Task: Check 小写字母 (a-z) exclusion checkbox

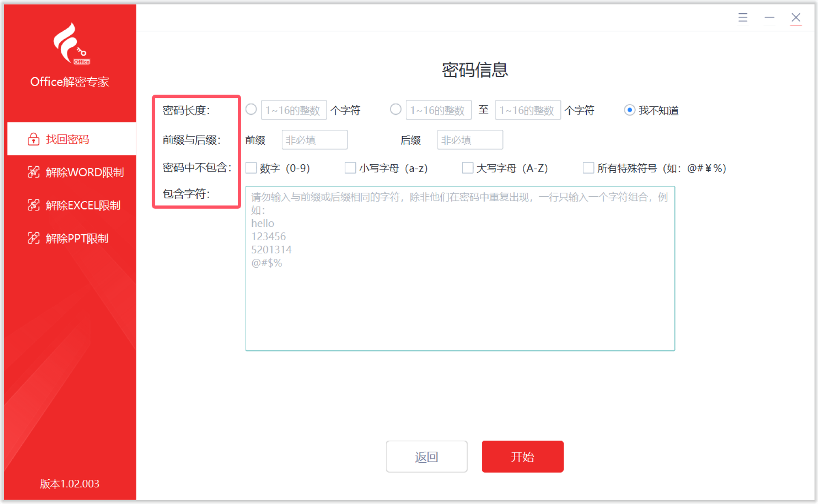Action: [x=350, y=168]
